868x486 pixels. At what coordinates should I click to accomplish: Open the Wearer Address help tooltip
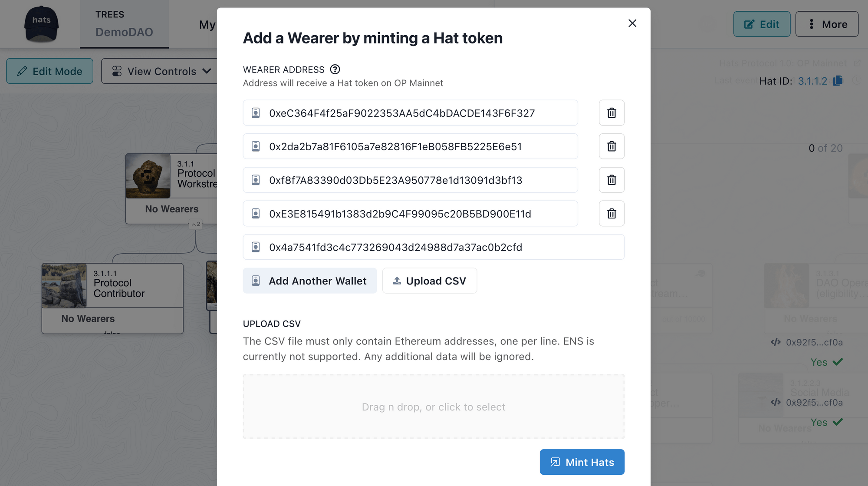click(335, 69)
